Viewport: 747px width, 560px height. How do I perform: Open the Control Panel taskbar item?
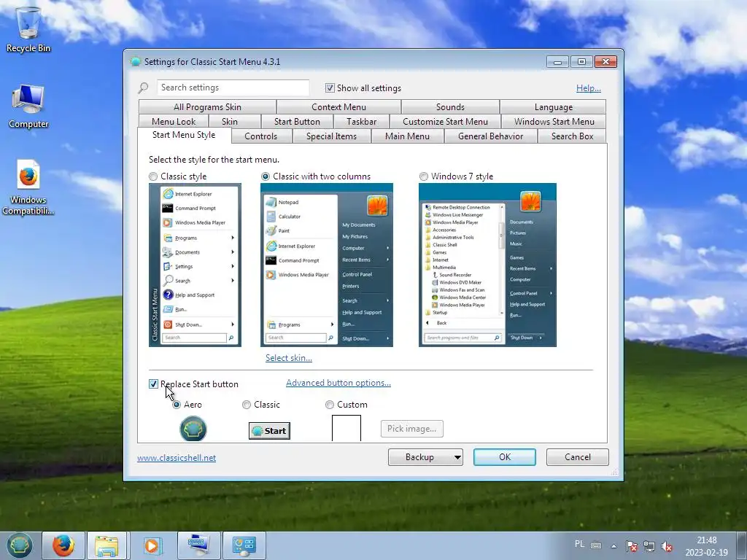point(244,545)
